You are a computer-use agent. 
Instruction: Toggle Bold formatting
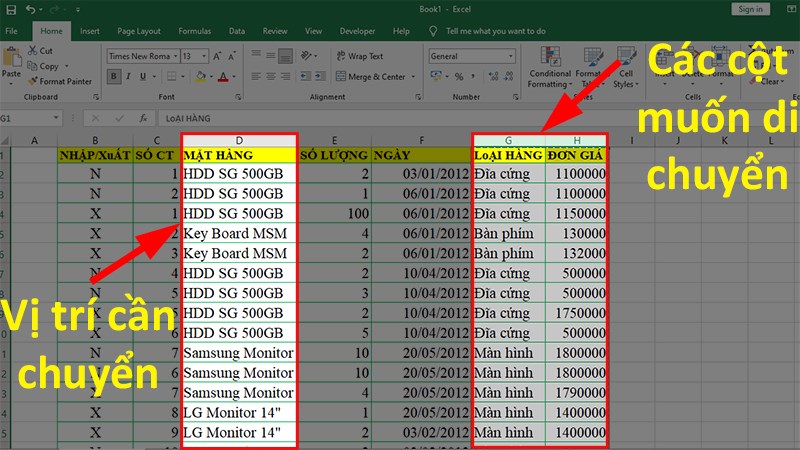tap(113, 77)
